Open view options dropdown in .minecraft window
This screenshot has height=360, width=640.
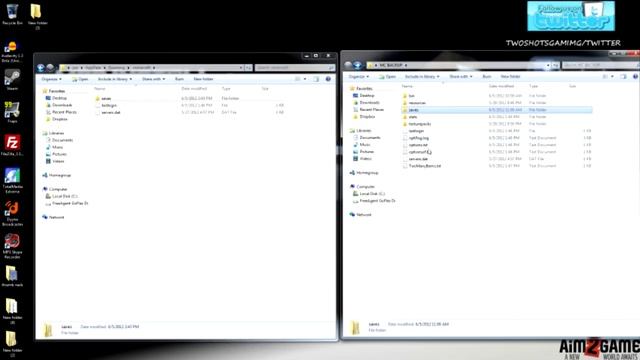(x=305, y=79)
